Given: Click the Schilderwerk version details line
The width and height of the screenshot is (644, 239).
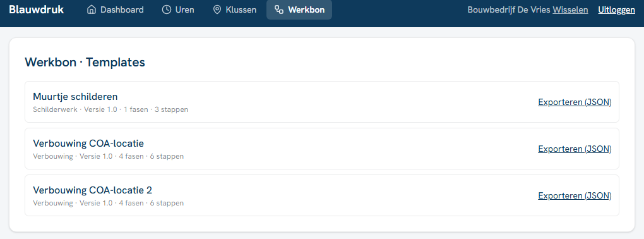Looking at the screenshot, I should [x=110, y=109].
